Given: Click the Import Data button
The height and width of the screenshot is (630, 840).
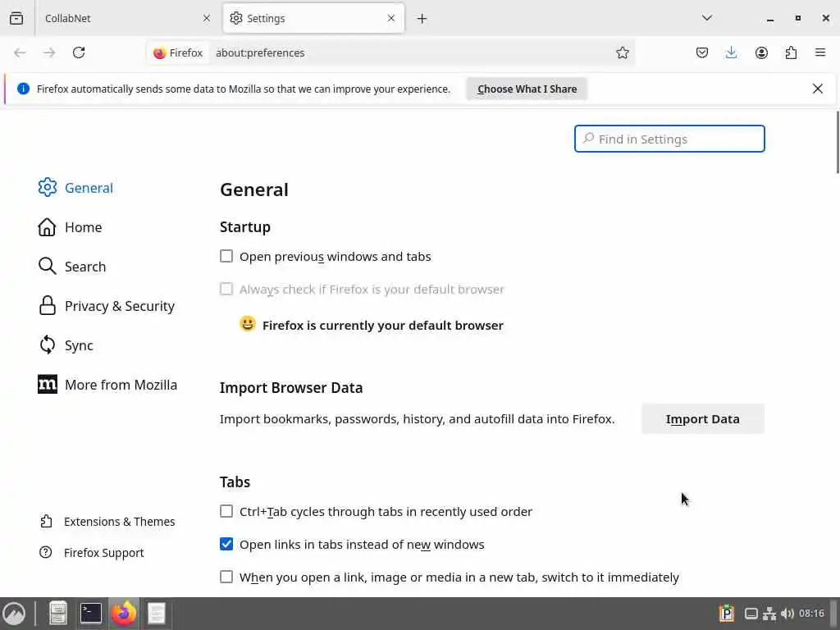Looking at the screenshot, I should pyautogui.click(x=702, y=419).
